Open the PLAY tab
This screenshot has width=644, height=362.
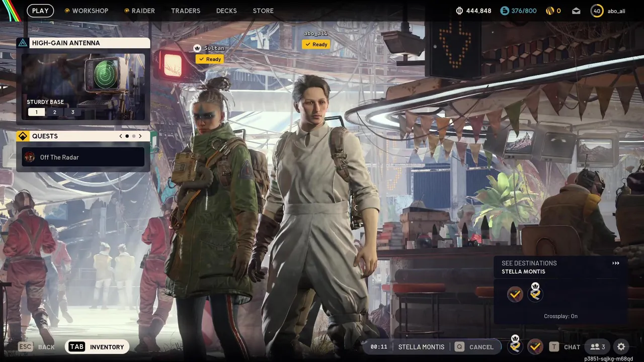(40, 11)
